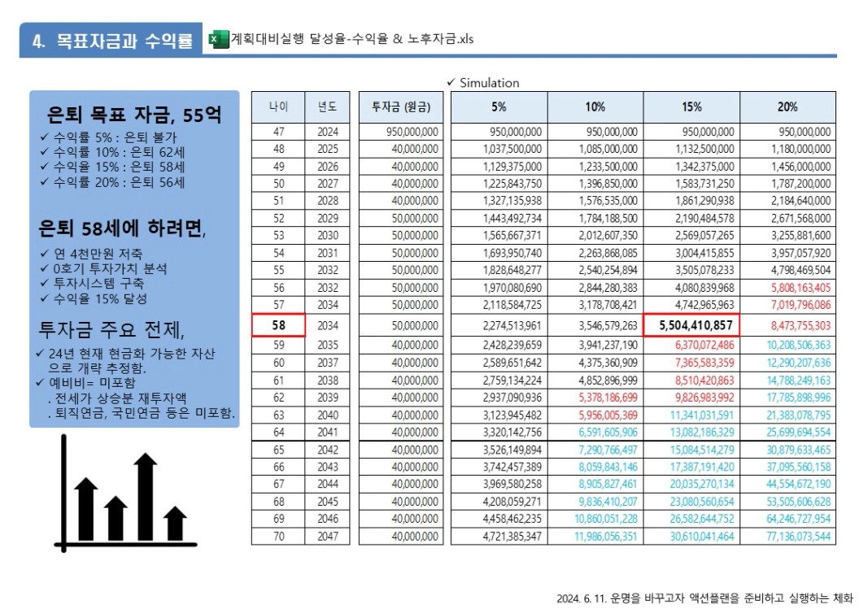
Task: Click the footer text dated 2024. 6. 11.
Action: 705,598
